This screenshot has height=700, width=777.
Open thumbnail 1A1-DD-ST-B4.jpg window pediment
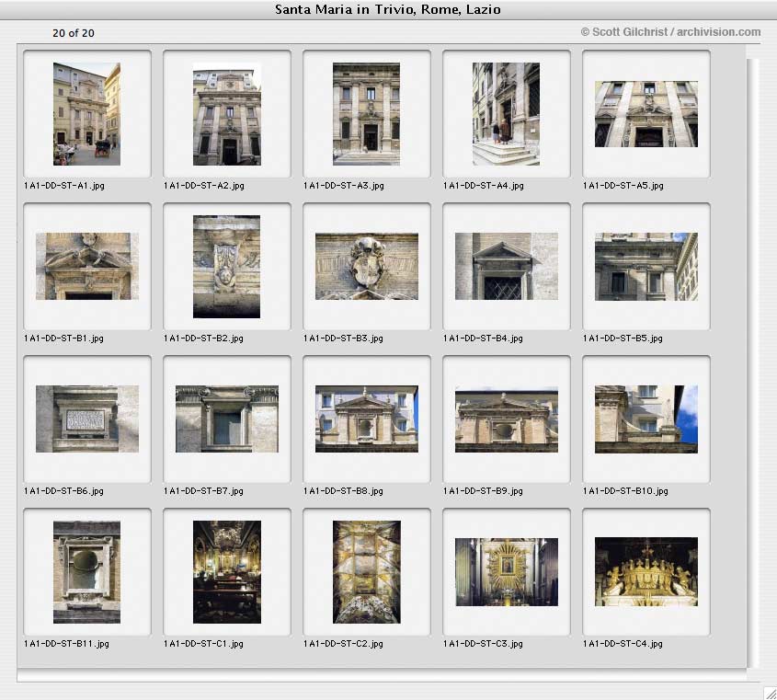(x=507, y=266)
